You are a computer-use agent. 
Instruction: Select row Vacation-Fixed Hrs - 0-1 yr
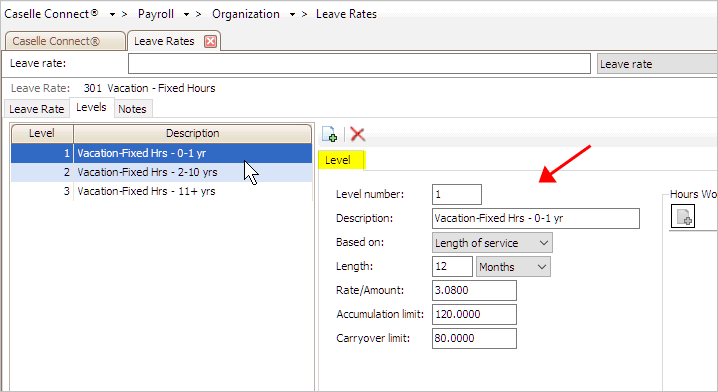click(161, 153)
